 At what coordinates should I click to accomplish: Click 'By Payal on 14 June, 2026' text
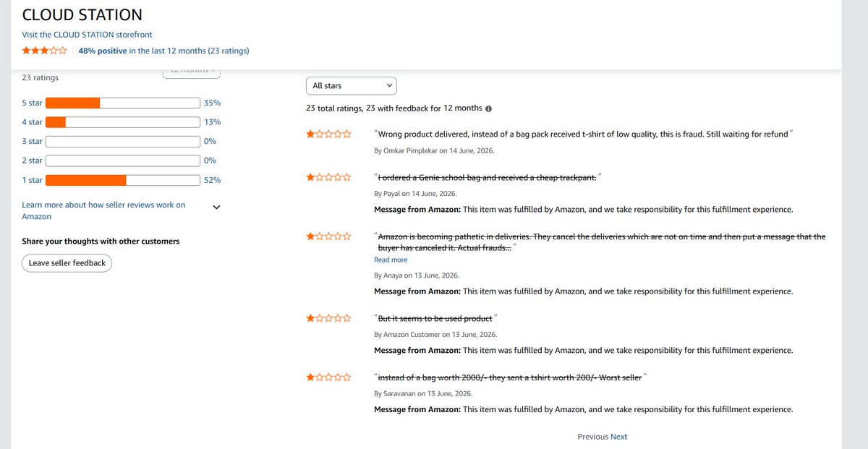click(x=415, y=194)
